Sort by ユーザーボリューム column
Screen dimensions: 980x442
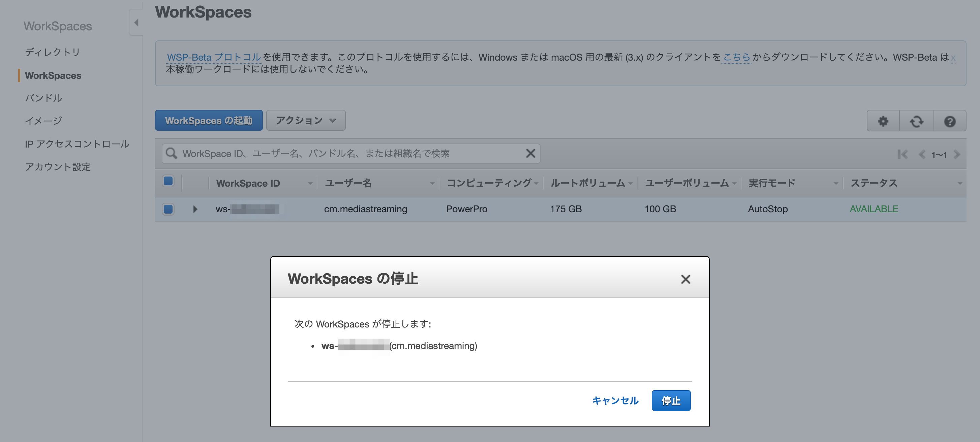[687, 183]
